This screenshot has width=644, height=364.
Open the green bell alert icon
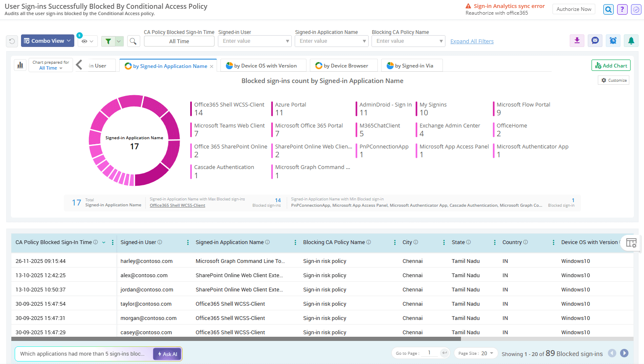point(631,41)
